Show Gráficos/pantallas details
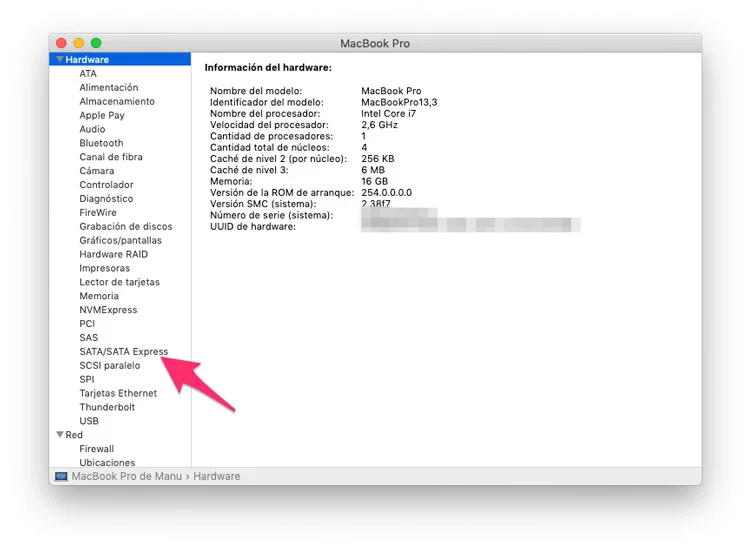The height and width of the screenshot is (549, 750). [121, 240]
